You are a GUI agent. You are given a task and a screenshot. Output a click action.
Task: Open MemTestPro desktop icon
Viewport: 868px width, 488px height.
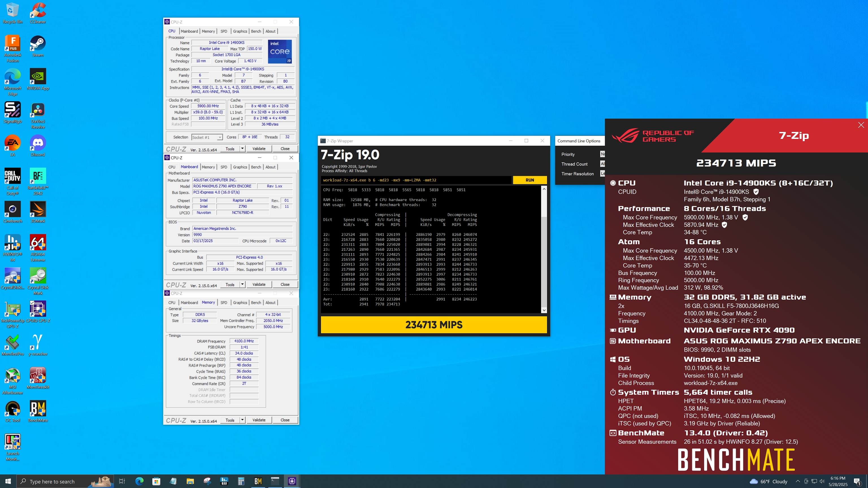point(12,345)
